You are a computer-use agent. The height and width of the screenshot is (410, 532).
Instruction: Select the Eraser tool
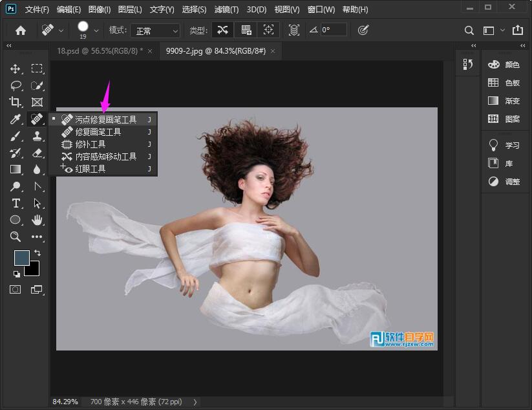(37, 153)
